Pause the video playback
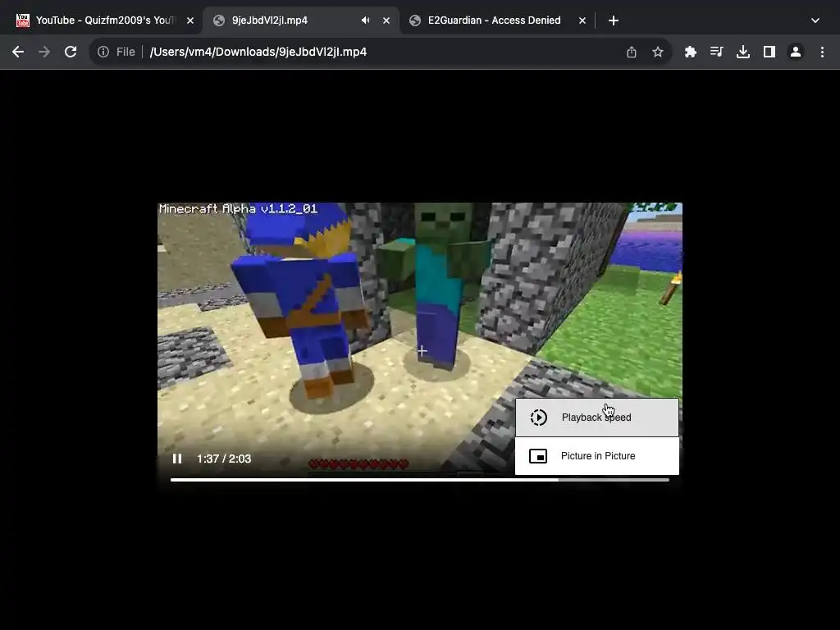 point(177,459)
